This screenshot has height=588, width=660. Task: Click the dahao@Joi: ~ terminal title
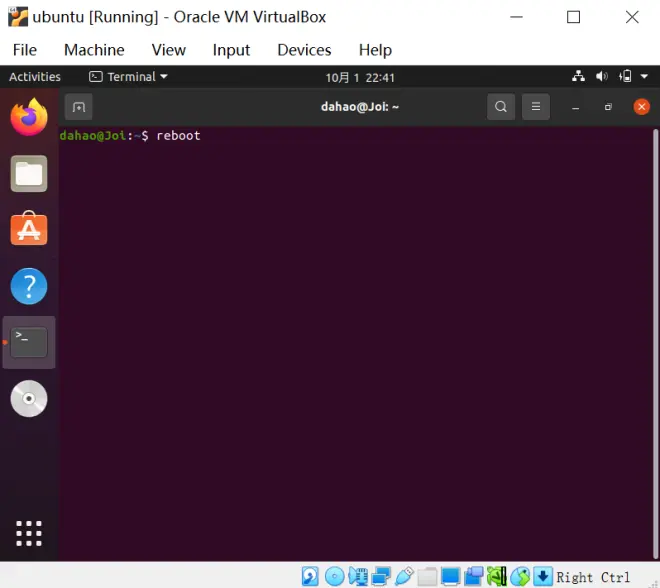[x=360, y=107]
